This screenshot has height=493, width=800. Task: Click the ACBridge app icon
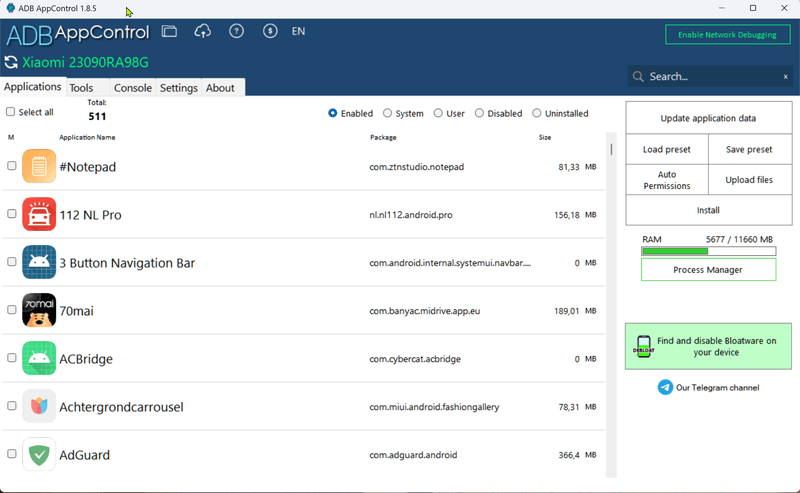coord(39,358)
